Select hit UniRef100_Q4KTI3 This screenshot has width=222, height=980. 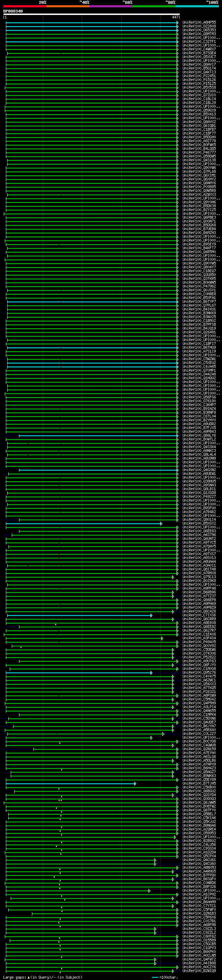(x=199, y=72)
